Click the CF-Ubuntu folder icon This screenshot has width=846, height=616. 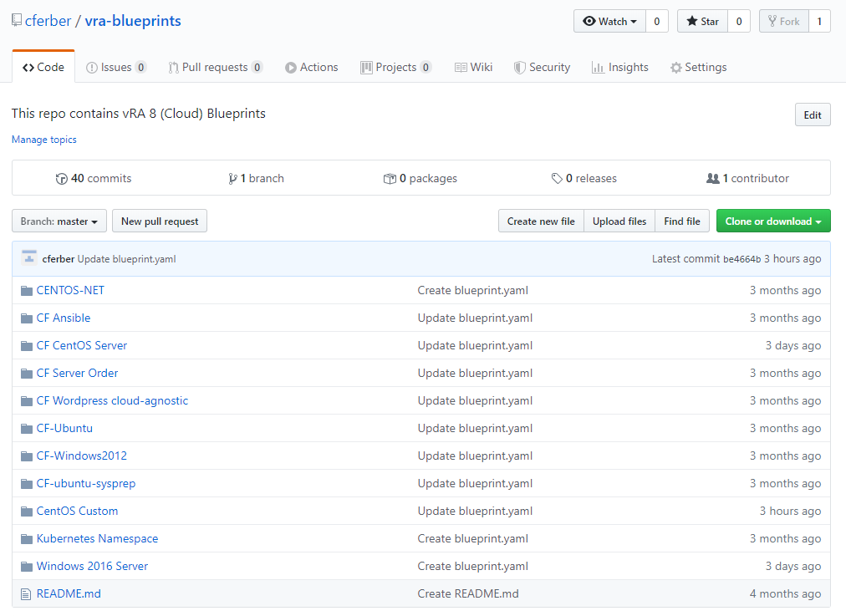pos(27,429)
